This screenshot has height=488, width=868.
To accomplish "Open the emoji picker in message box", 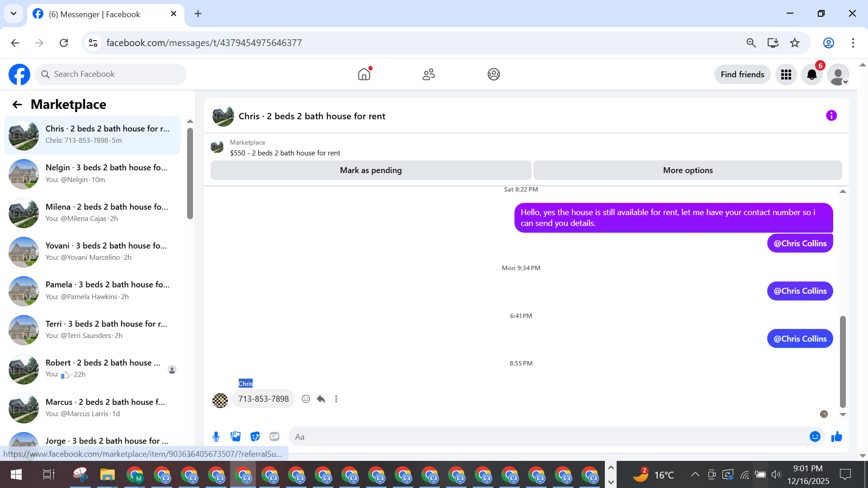I will (815, 436).
